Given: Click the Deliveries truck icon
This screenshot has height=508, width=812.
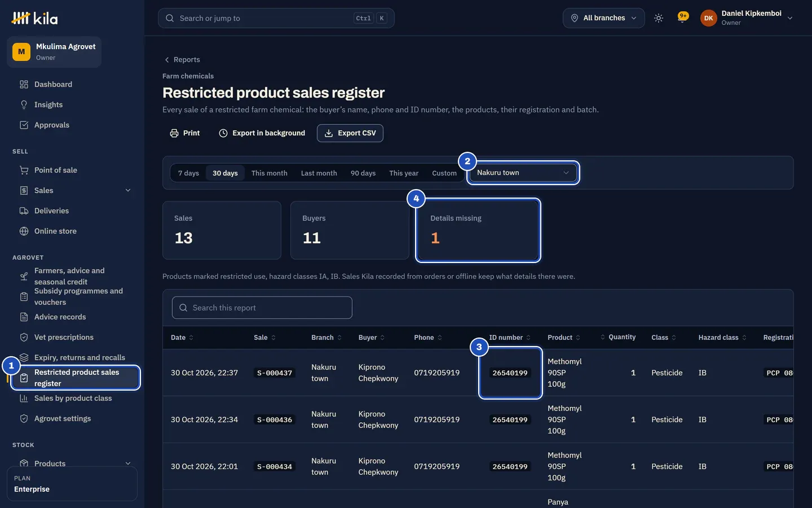Looking at the screenshot, I should click(x=24, y=211).
